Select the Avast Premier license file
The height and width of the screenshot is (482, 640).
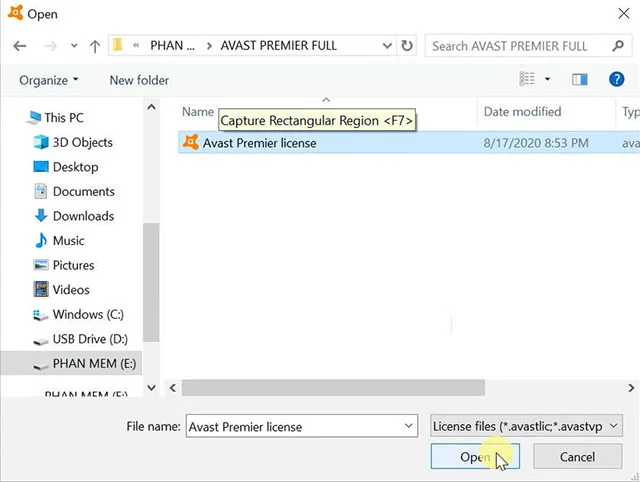click(x=409, y=143)
